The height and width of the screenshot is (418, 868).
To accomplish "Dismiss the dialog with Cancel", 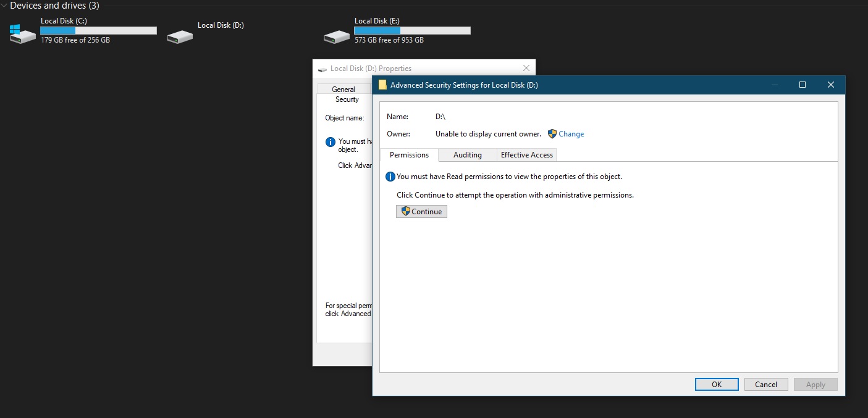I will pos(766,384).
